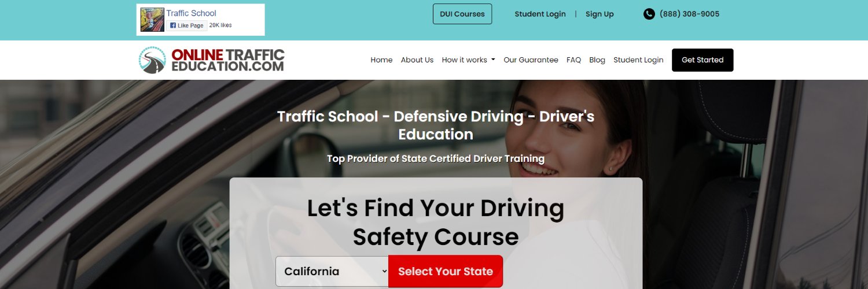Open Our Guarantee menu item
868x289 pixels.
pos(531,60)
